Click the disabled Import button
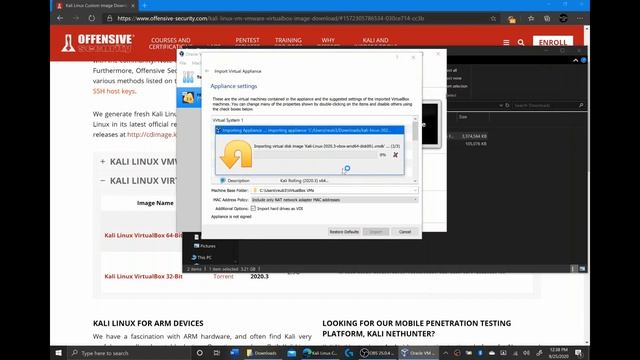 pos(376,232)
